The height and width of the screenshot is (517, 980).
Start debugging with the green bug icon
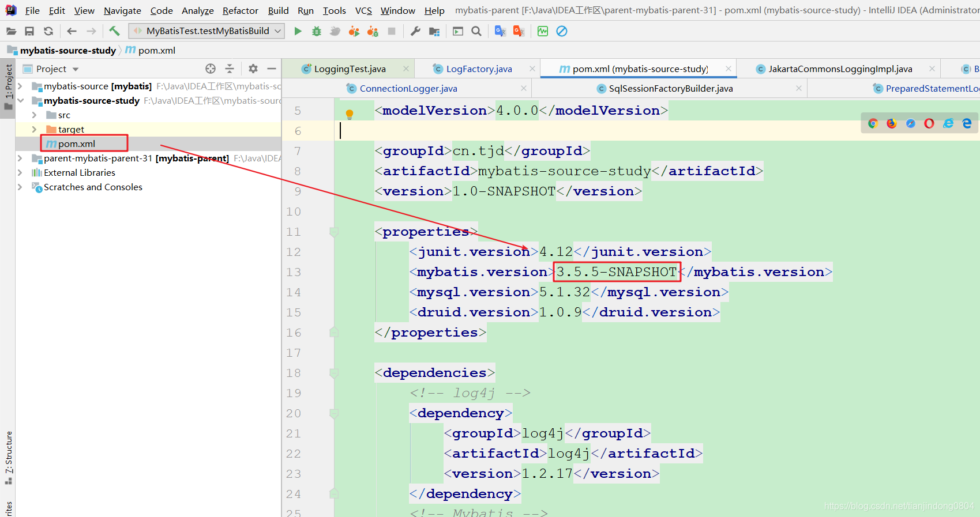coord(317,31)
